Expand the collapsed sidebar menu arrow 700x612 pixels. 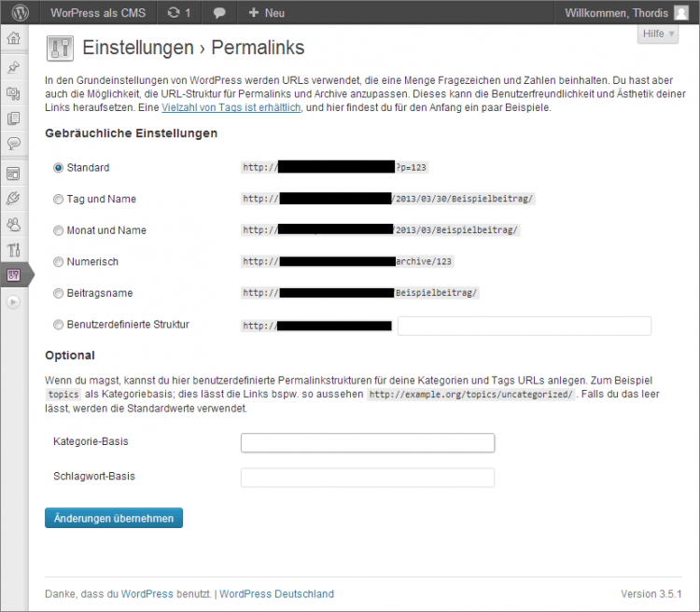click(x=13, y=301)
